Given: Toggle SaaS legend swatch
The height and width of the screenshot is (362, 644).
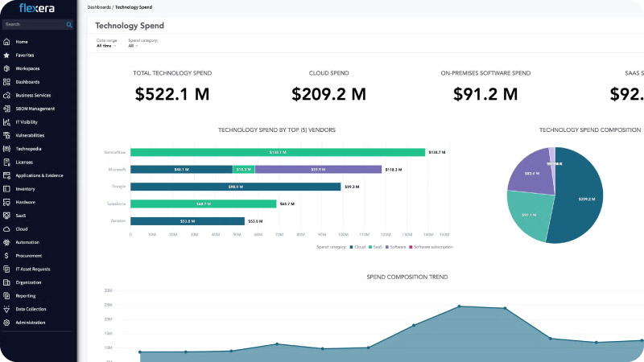Looking at the screenshot, I should coord(370,247).
